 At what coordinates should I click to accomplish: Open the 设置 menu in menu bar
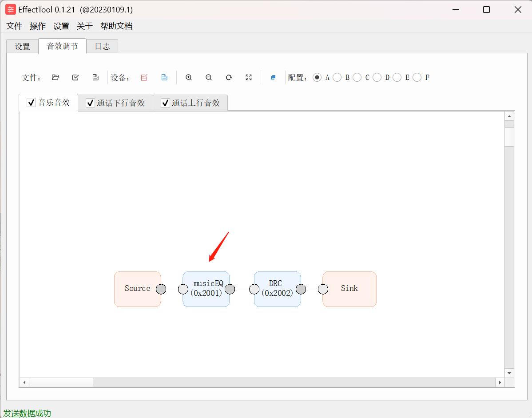point(61,26)
